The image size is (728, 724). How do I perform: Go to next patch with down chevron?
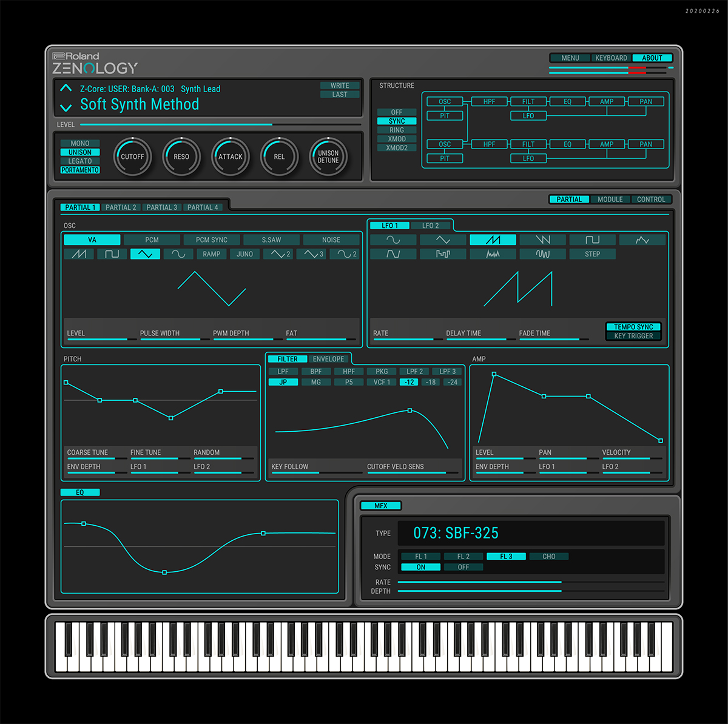pyautogui.click(x=66, y=108)
